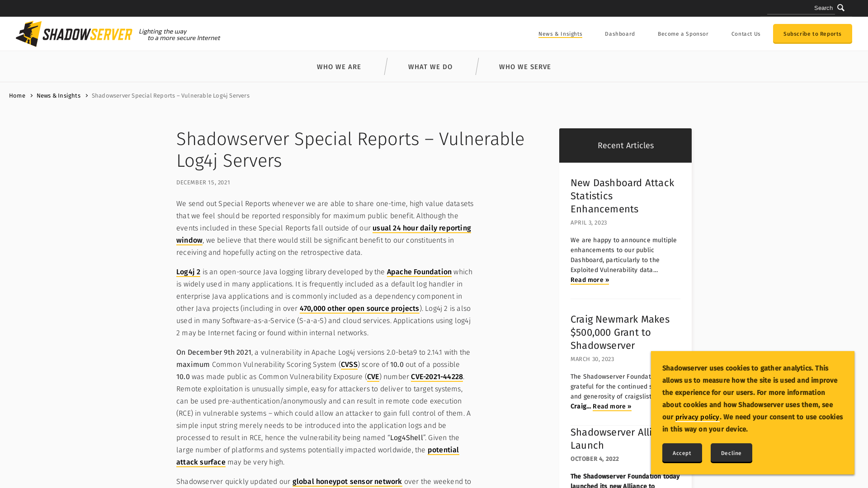
Task: Accept cookies in the banner
Action: (x=682, y=453)
